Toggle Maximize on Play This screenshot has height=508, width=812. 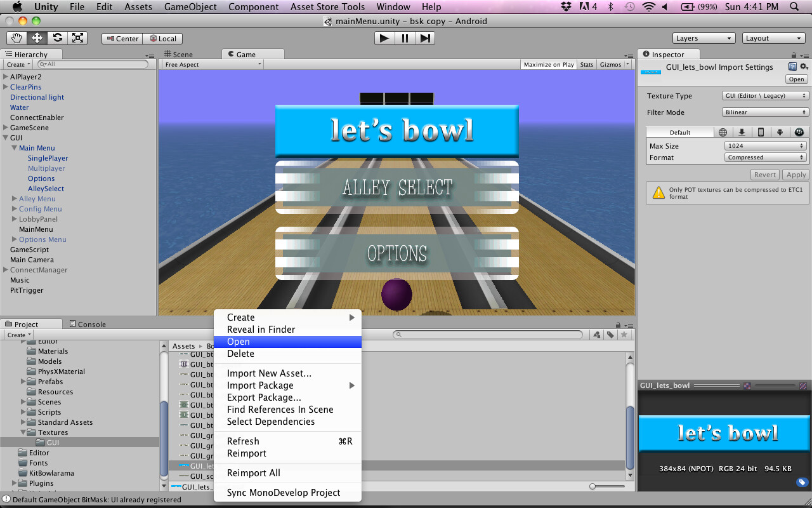[x=548, y=64]
